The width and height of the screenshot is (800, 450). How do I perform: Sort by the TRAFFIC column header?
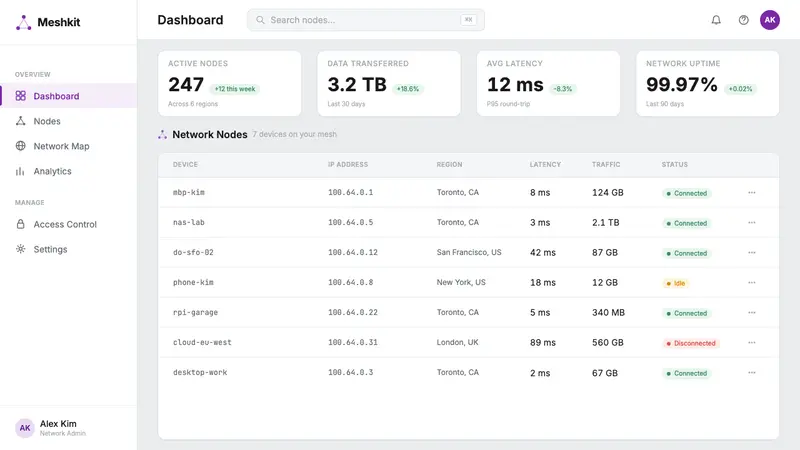click(x=606, y=164)
